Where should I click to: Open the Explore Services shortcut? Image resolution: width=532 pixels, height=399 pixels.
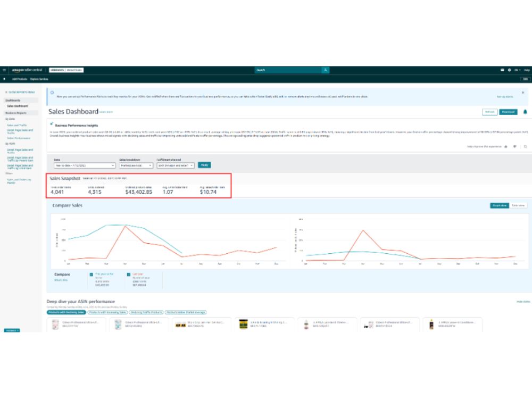[x=39, y=79]
